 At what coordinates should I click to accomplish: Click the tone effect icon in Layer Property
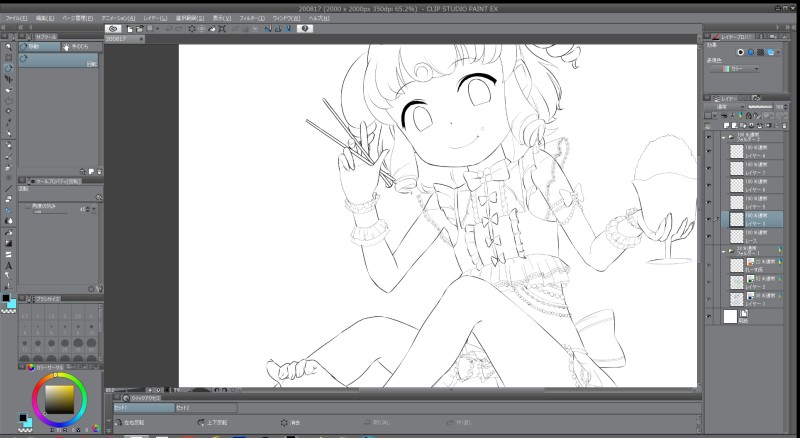tap(760, 53)
